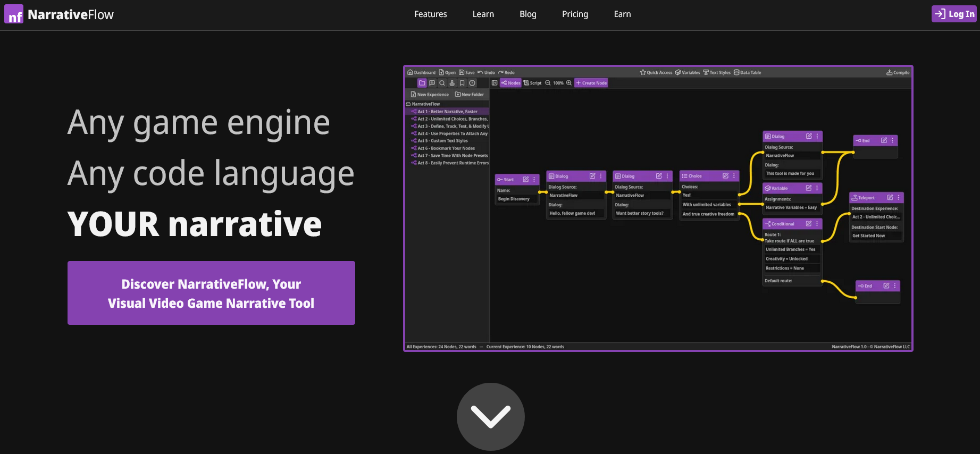Click edit icon on the Teleport node
Viewport: 980px width, 454px height.
point(890,197)
